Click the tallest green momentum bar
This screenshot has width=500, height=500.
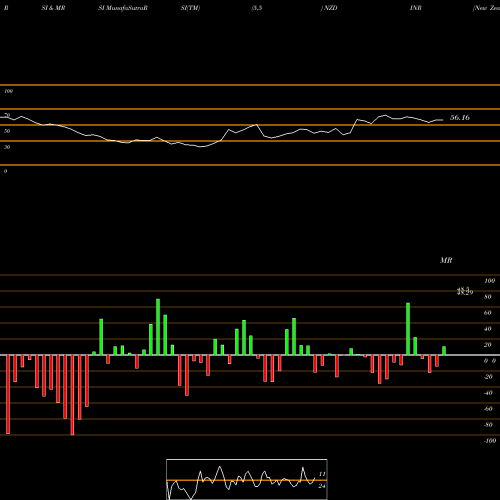click(x=158, y=327)
